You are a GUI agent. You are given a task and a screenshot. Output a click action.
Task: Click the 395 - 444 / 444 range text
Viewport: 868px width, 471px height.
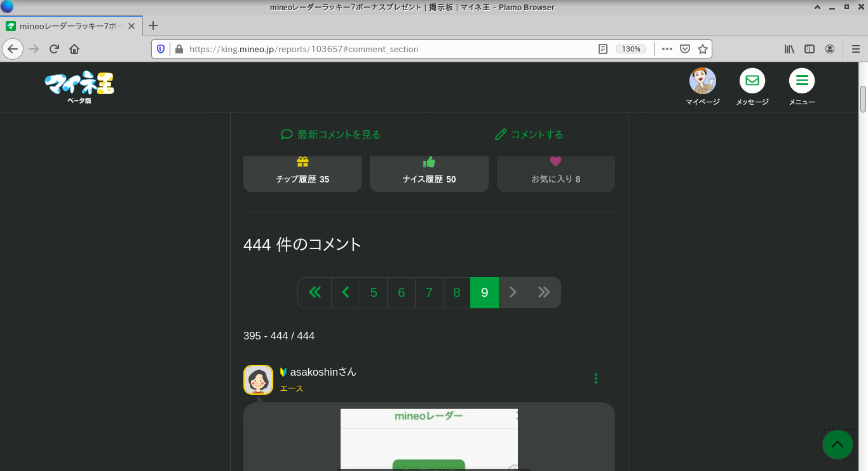pyautogui.click(x=279, y=336)
